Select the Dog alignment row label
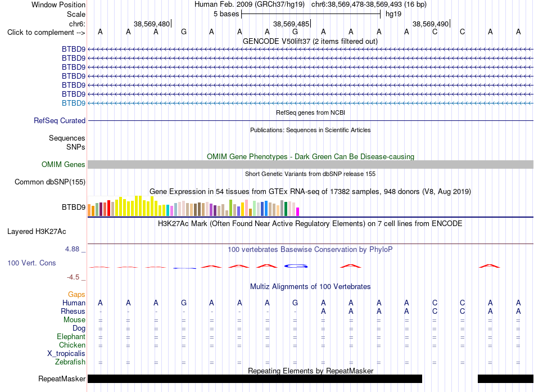 [79, 328]
